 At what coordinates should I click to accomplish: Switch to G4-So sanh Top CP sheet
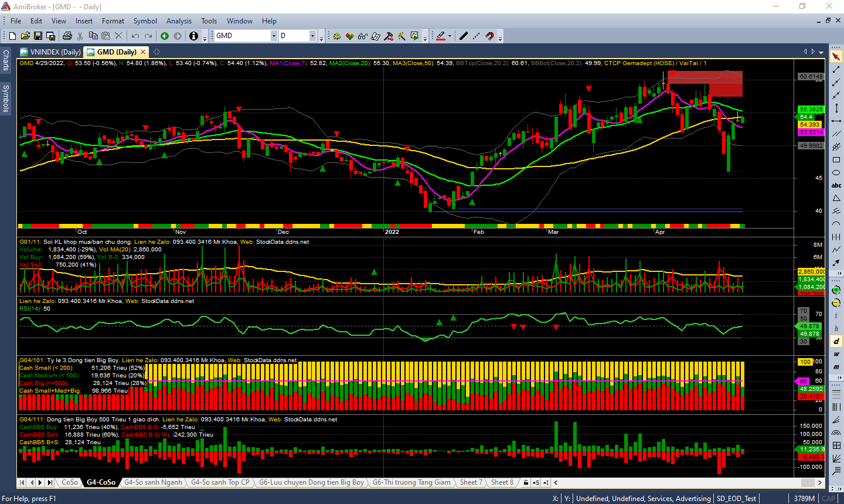[220, 482]
